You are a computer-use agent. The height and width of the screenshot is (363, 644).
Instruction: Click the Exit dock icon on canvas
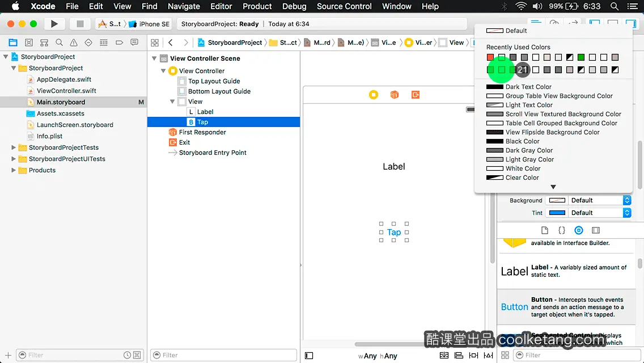point(416,95)
